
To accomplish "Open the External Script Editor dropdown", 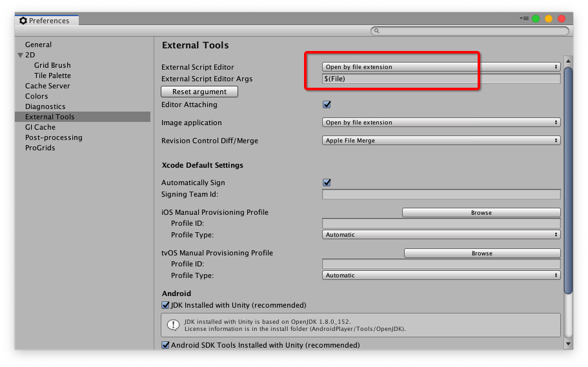I will [441, 67].
